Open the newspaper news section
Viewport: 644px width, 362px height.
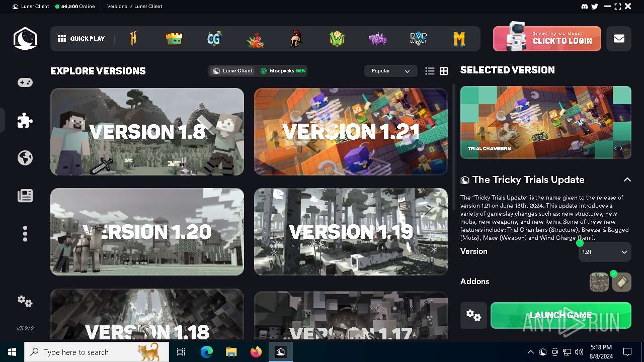[25, 196]
